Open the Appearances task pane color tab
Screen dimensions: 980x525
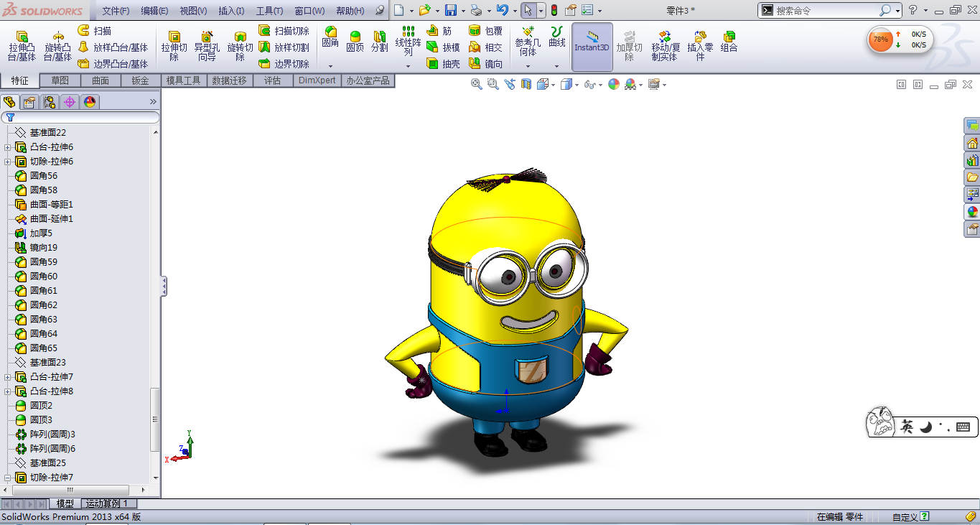(972, 212)
